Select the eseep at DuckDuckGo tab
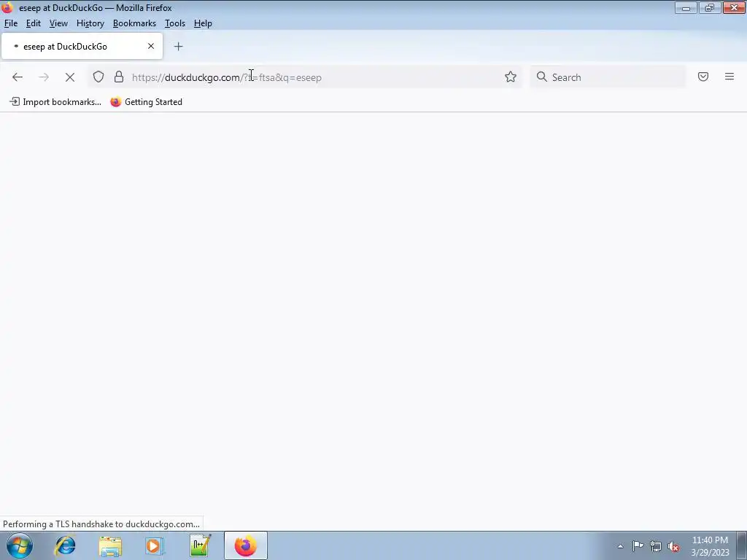 point(82,46)
